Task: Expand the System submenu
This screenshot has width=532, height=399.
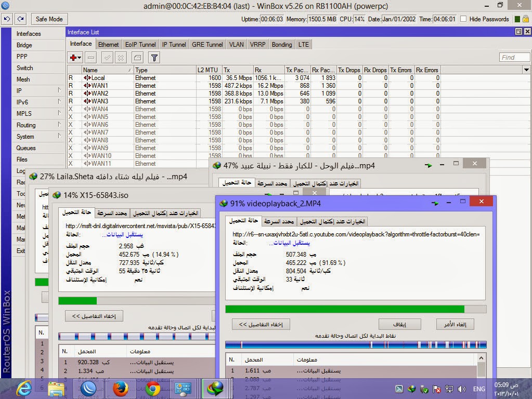Action: coord(59,136)
